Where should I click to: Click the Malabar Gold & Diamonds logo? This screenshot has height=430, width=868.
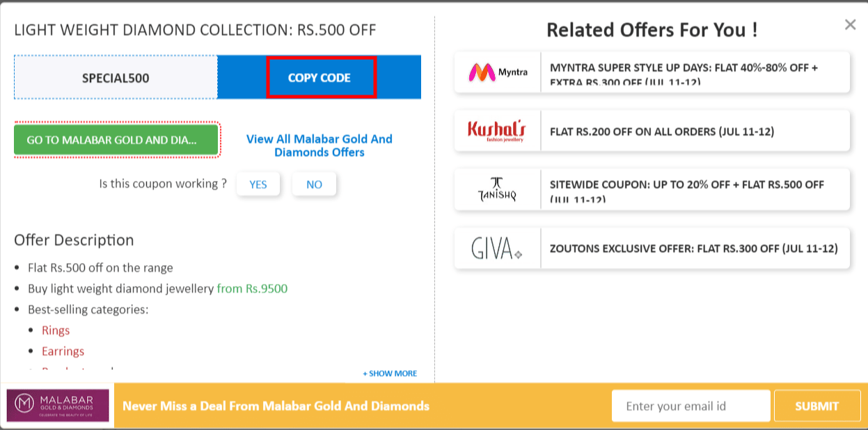click(x=58, y=406)
